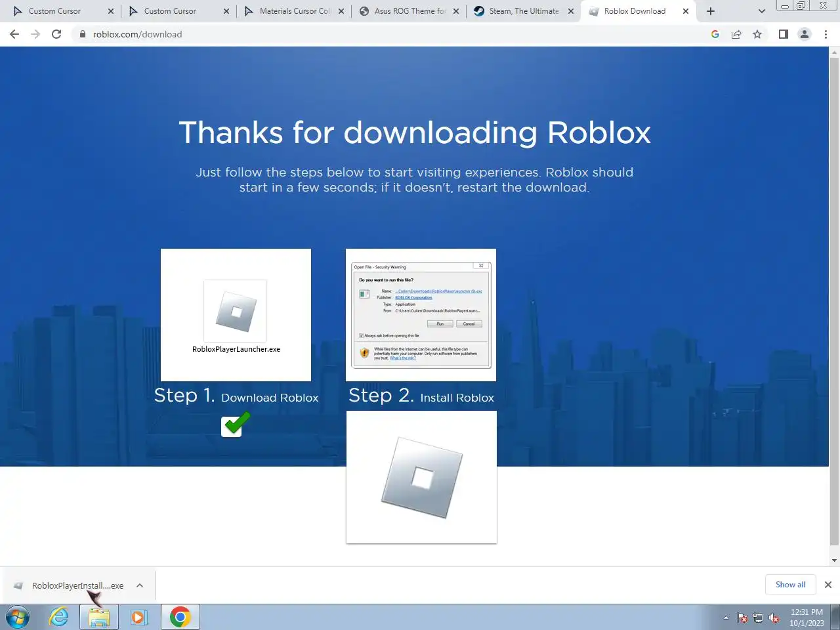Switch to the Materials Cursor Collection tab
840x630 pixels.
coord(295,11)
